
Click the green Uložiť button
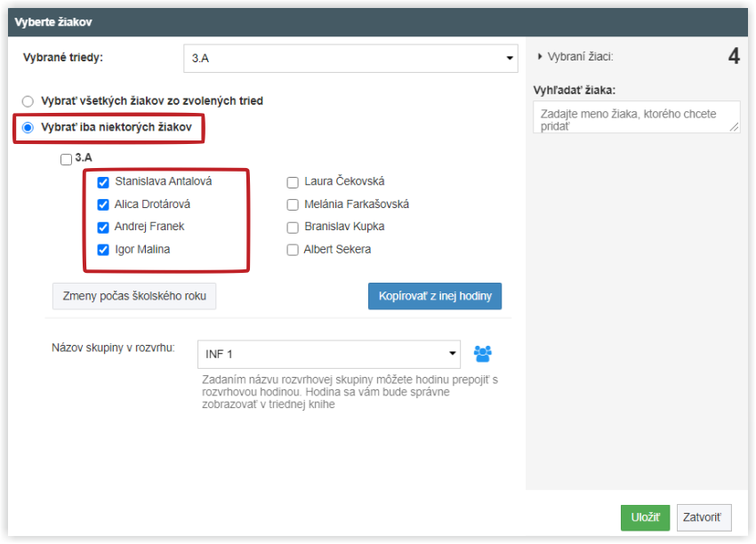coord(645,517)
